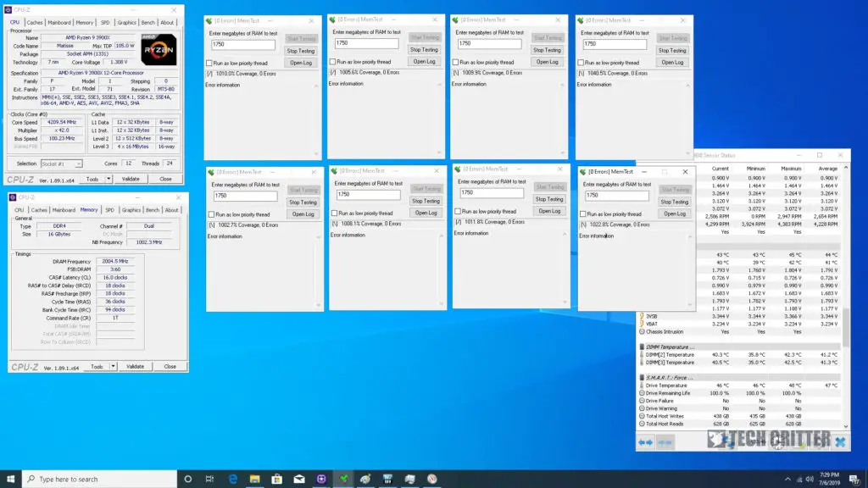The image size is (868, 488).
Task: Open SPD tab in lower CPU-Z Memory window
Action: tap(109, 210)
